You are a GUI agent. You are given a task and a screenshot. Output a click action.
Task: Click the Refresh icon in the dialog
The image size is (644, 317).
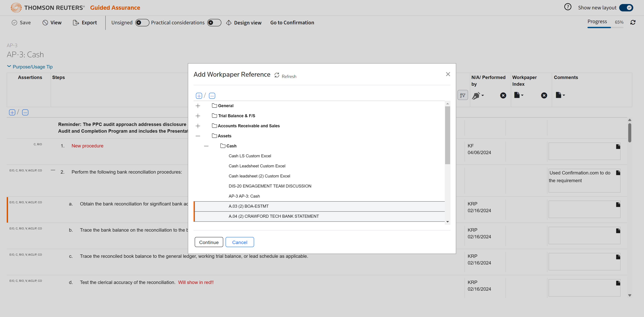(277, 75)
